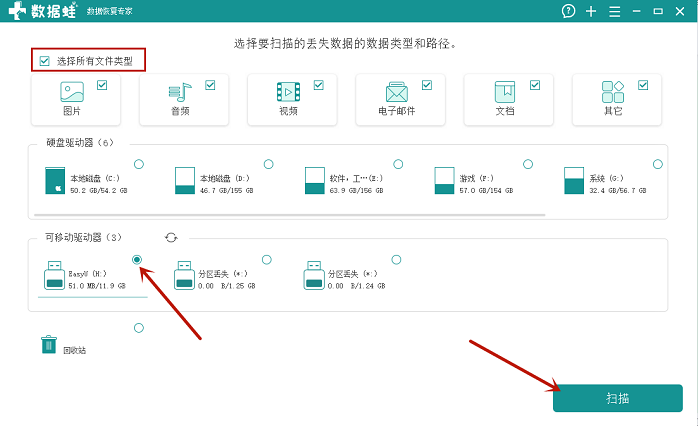The width and height of the screenshot is (698, 426).
Task: Click the help question mark icon
Action: coord(568,11)
